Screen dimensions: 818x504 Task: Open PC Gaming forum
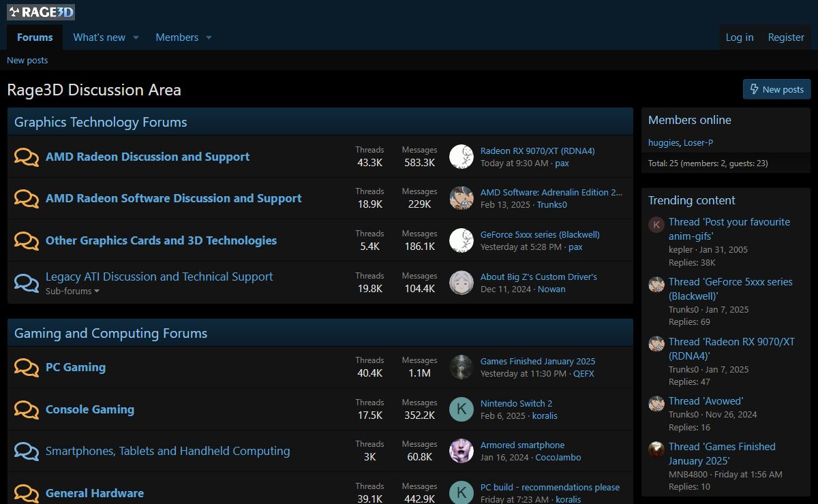coord(76,367)
